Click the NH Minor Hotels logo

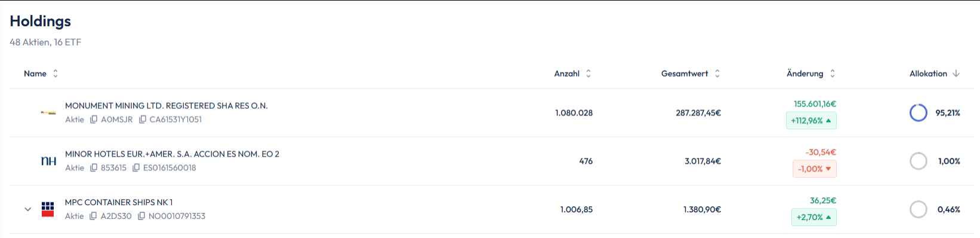(48, 161)
